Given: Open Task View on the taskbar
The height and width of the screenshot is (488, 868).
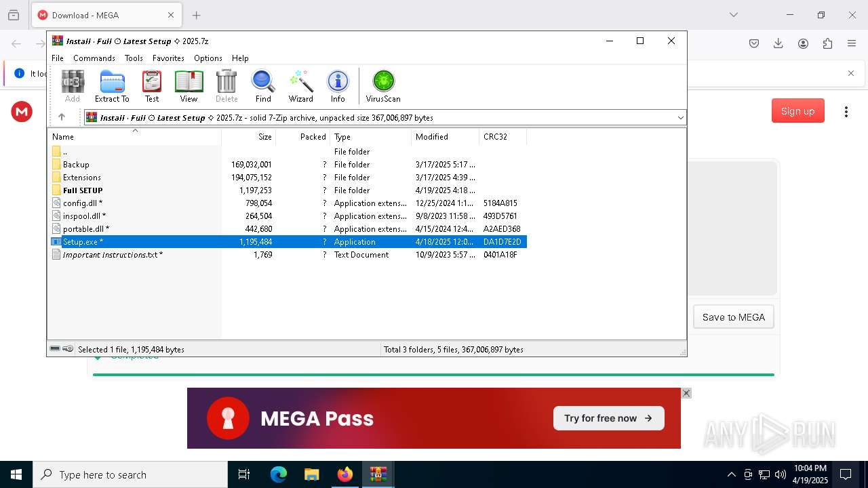Looking at the screenshot, I should click(x=244, y=474).
